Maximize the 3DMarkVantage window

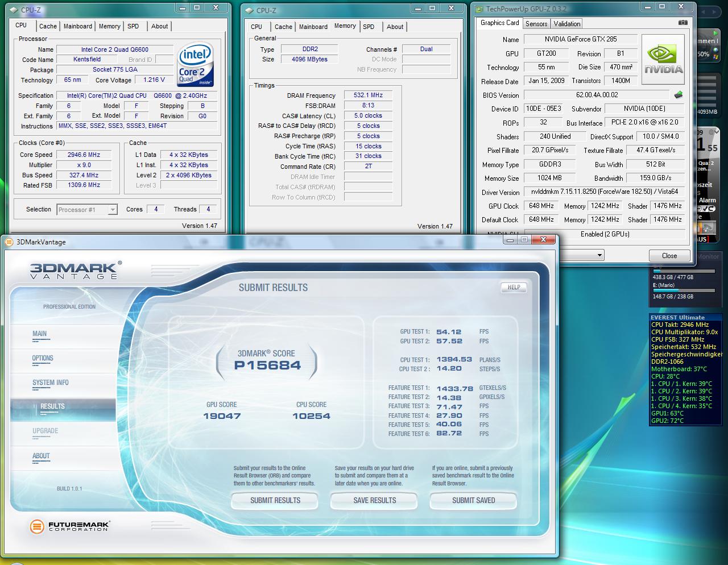[x=526, y=240]
